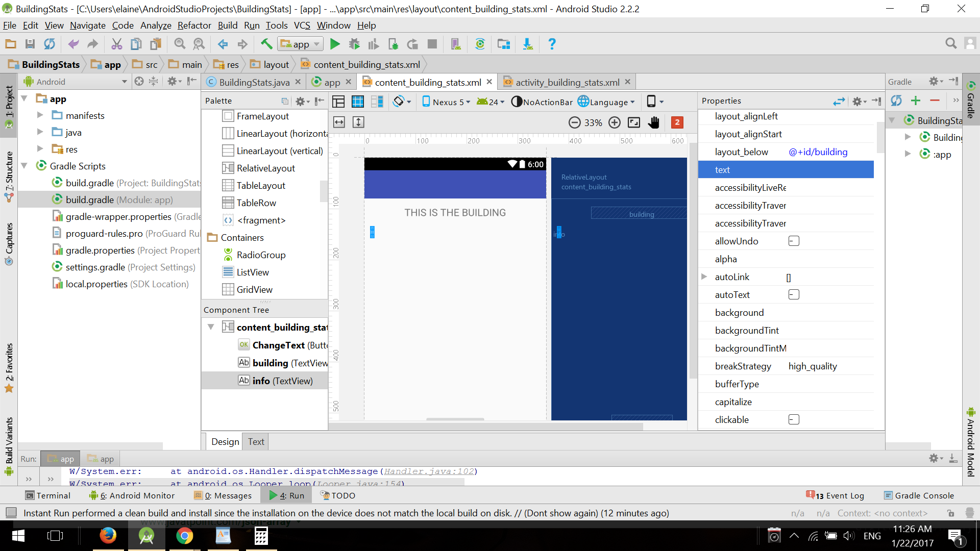Click the zoom in plus icon

(615, 122)
